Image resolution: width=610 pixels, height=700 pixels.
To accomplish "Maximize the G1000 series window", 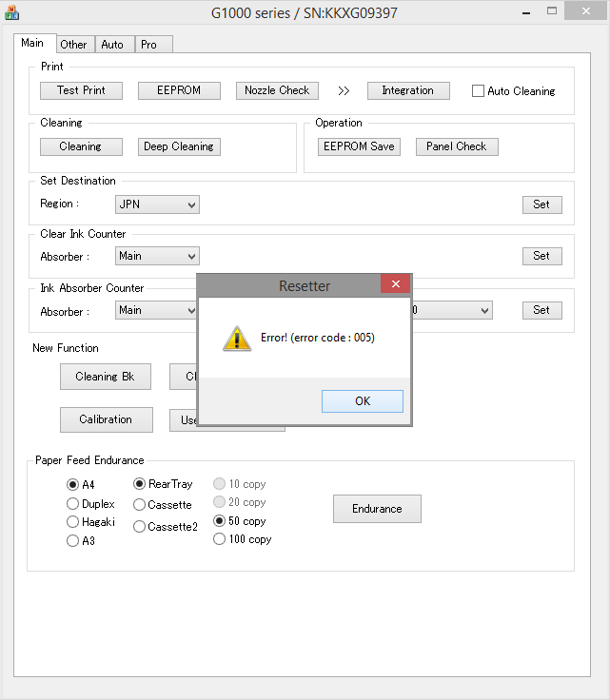I will 552,11.
